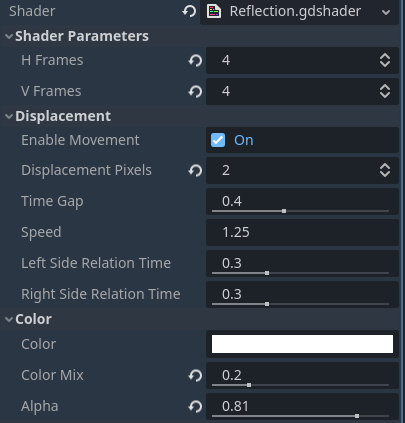
Task: Click the Left Side Relation Time field
Action: click(x=302, y=263)
